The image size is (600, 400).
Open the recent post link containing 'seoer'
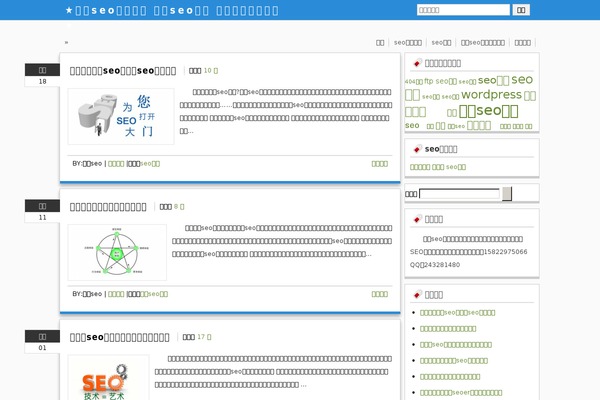(461, 392)
